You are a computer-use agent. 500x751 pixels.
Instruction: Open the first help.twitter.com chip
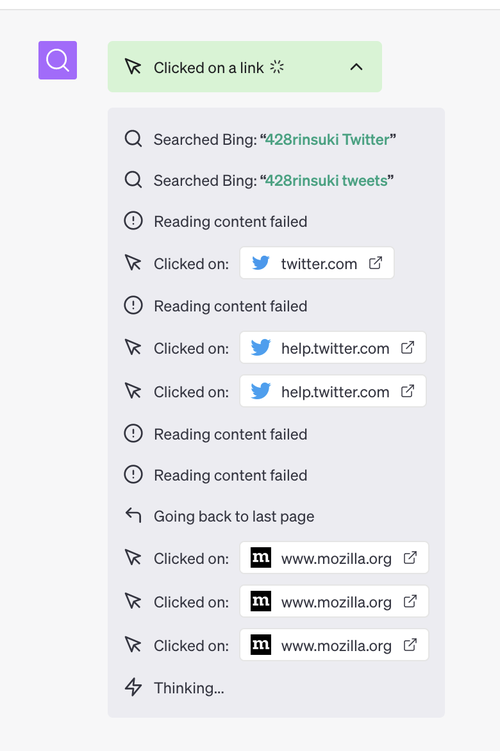[x=333, y=348]
